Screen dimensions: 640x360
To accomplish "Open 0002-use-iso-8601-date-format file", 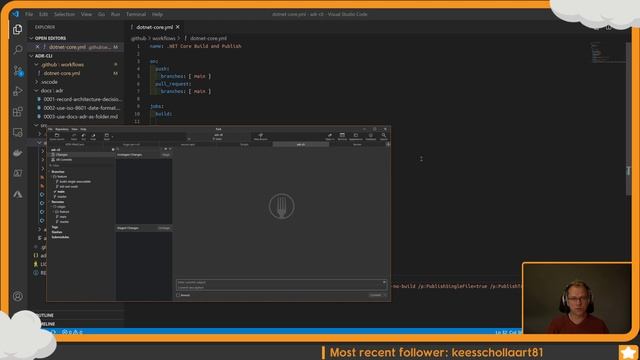I will (x=82, y=108).
